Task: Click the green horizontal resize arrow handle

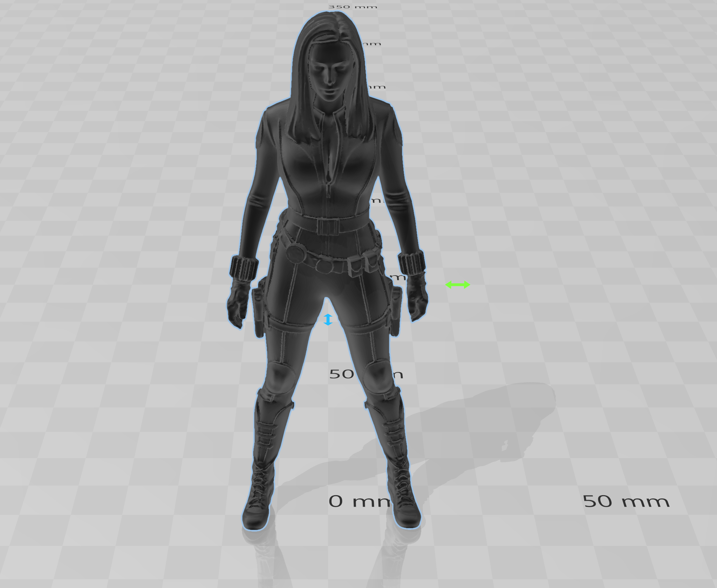Action: click(x=457, y=285)
